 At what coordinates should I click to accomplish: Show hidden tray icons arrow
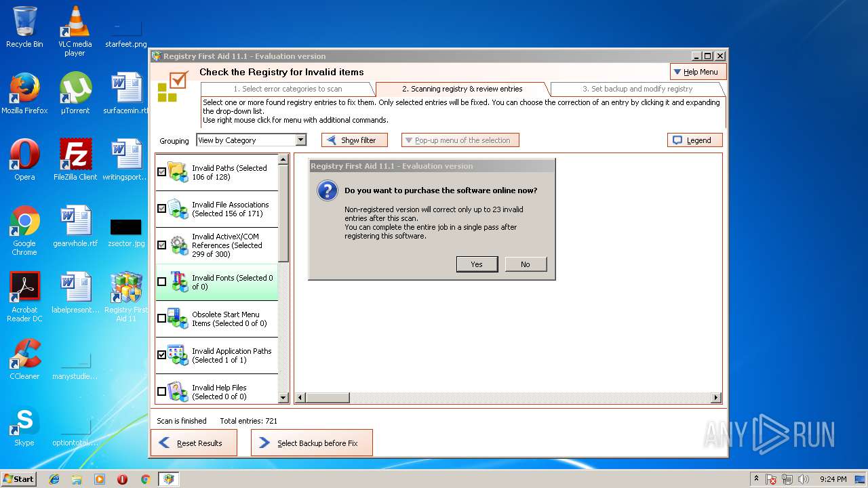click(756, 479)
